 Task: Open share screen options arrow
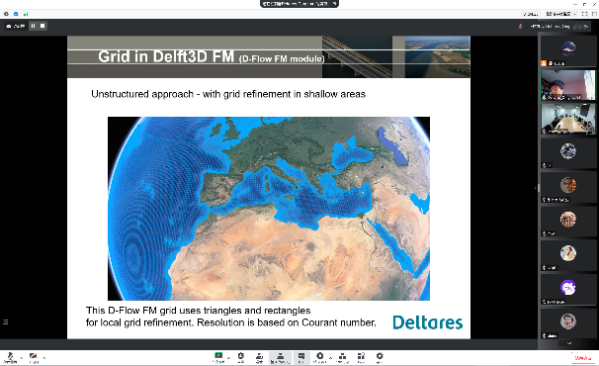tap(228, 358)
